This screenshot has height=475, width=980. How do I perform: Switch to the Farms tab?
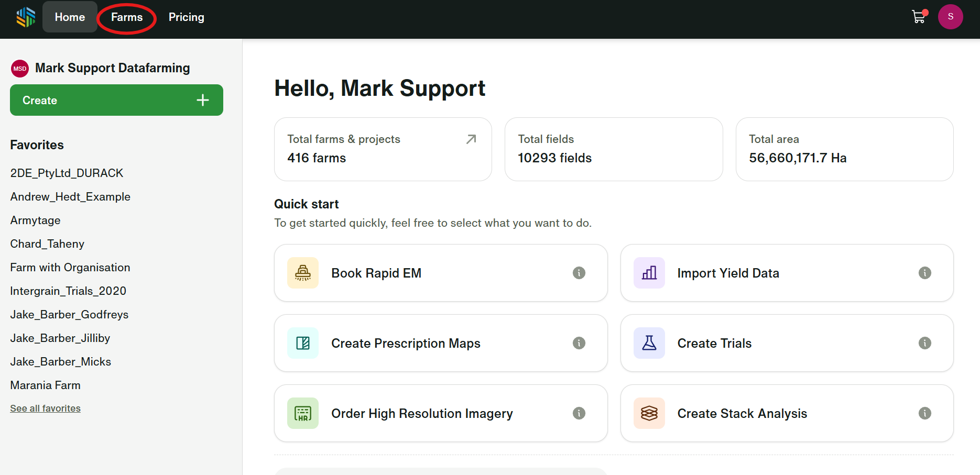127,17
